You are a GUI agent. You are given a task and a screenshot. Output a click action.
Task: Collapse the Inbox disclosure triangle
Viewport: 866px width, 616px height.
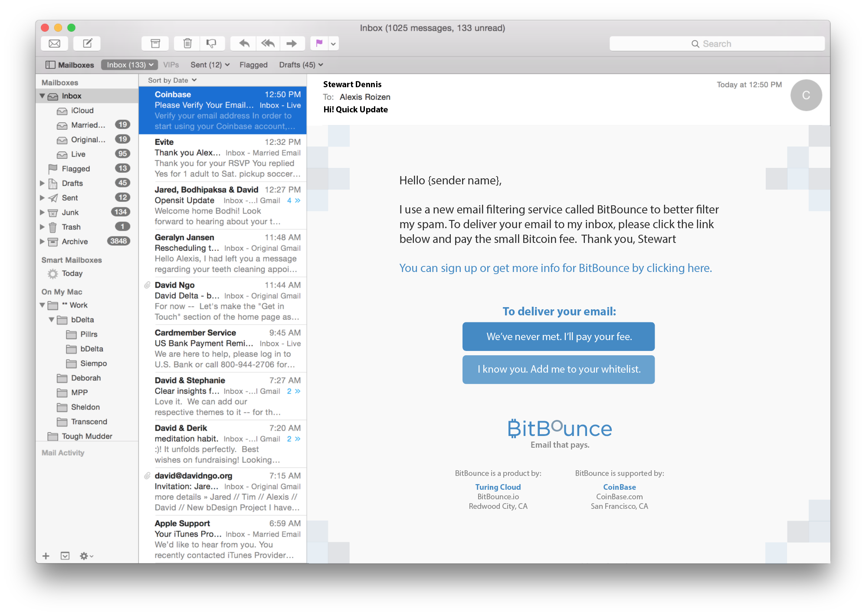42,96
